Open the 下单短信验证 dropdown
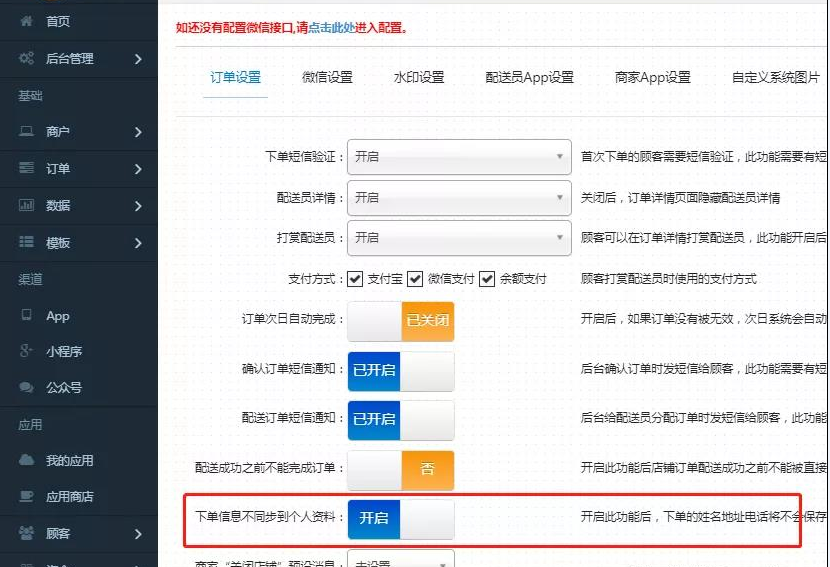The height and width of the screenshot is (567, 830). [x=459, y=157]
